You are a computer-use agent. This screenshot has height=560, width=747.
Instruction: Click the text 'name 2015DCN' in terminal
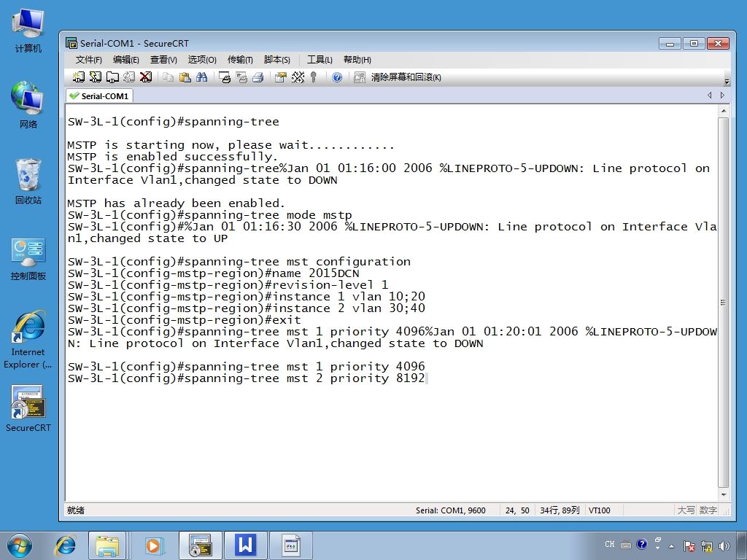315,273
